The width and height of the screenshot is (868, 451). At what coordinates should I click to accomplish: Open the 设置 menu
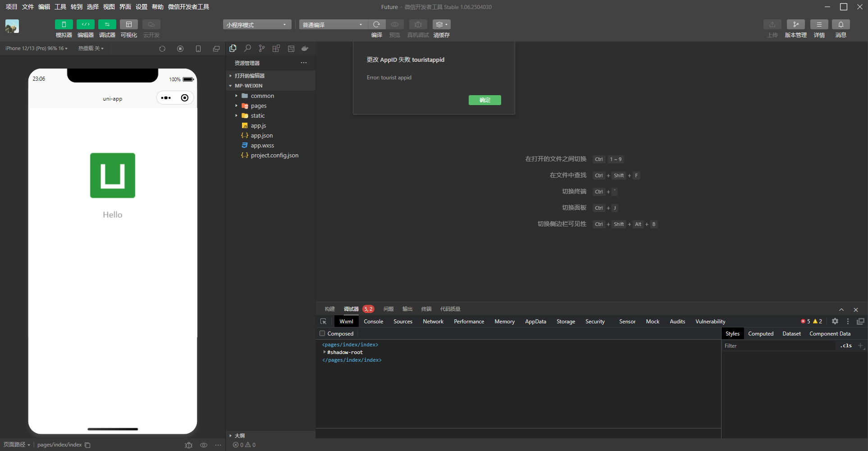(x=142, y=7)
